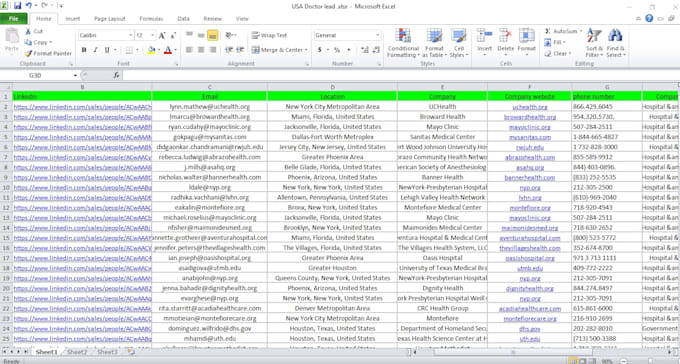Click the Insert cells icon
Viewport: 680px width, 364px height.
click(484, 36)
